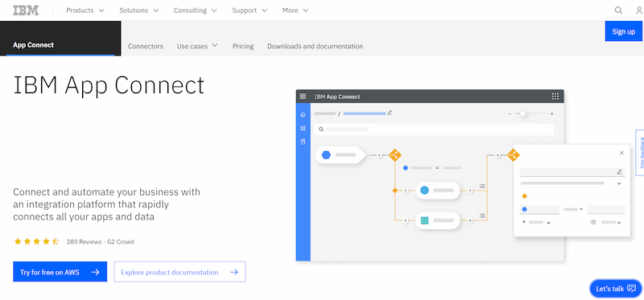
Task: Open the Connectors tab
Action: pos(146,46)
